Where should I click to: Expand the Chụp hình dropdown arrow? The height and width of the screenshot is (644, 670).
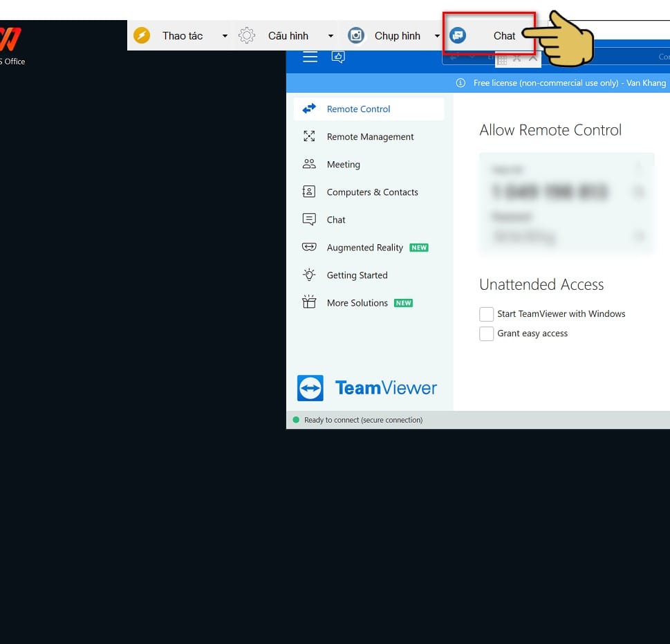[x=437, y=36]
